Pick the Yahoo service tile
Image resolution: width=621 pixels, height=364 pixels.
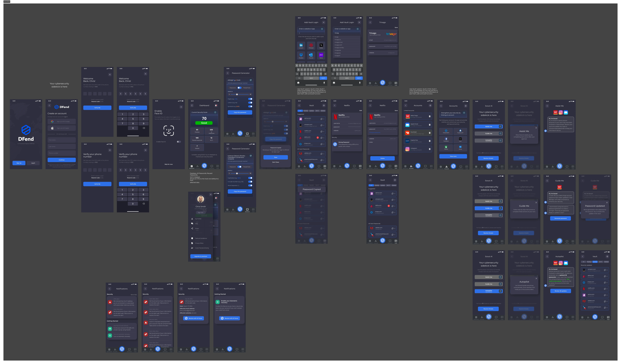point(321,55)
